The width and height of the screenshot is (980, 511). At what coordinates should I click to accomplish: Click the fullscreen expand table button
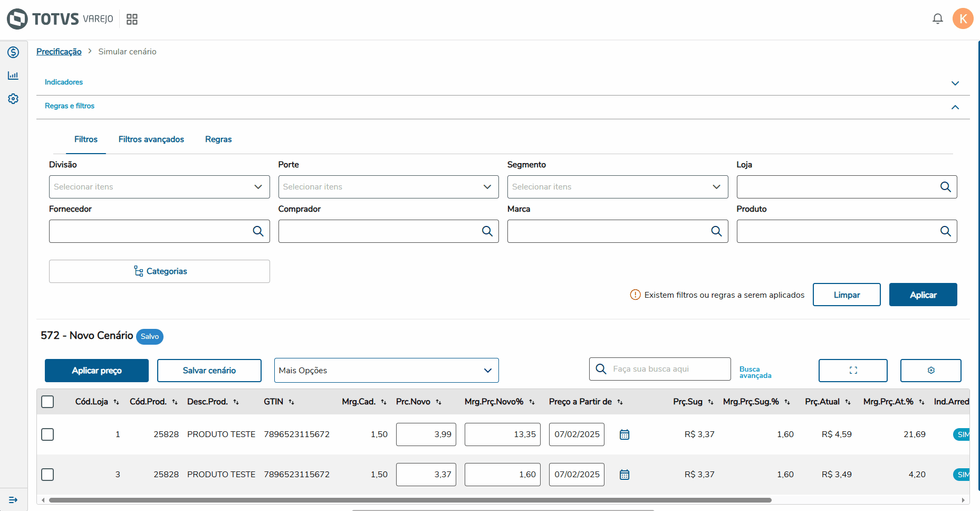(852, 371)
